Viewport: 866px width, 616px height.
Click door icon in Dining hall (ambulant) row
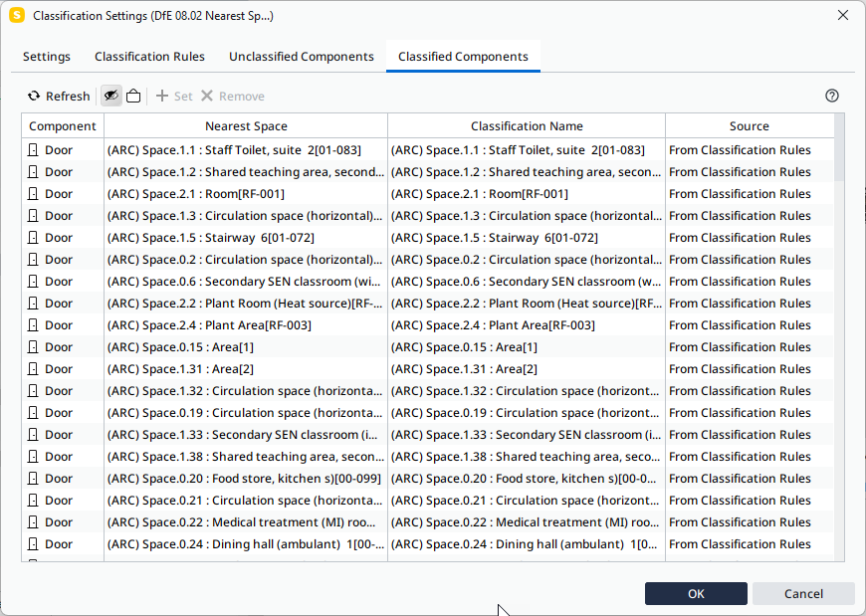tap(33, 544)
